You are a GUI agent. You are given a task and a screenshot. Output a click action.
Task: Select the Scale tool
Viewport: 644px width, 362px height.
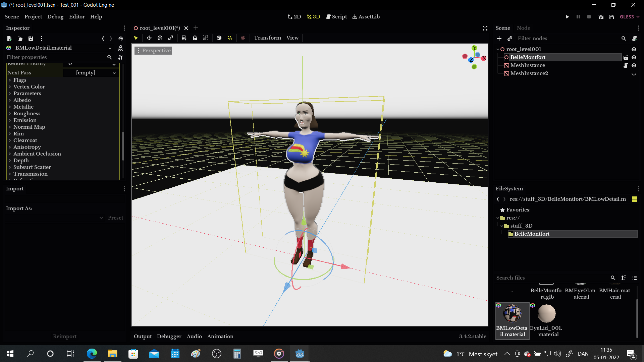171,38
